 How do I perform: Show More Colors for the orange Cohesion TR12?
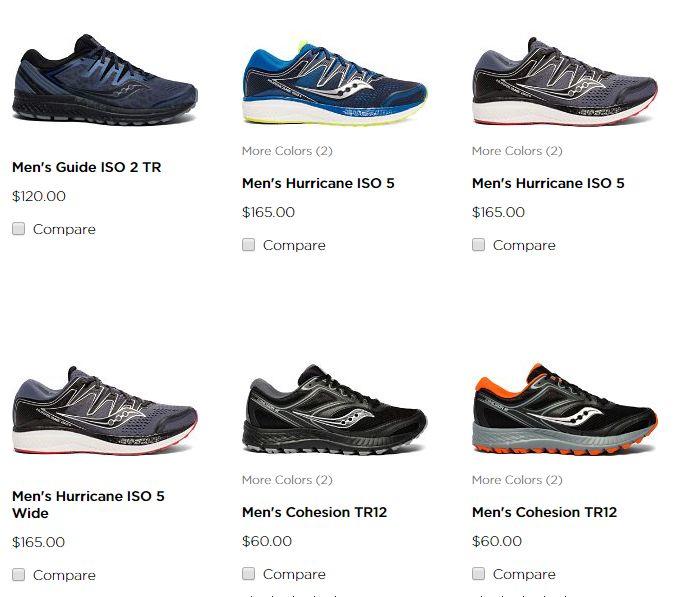(517, 480)
